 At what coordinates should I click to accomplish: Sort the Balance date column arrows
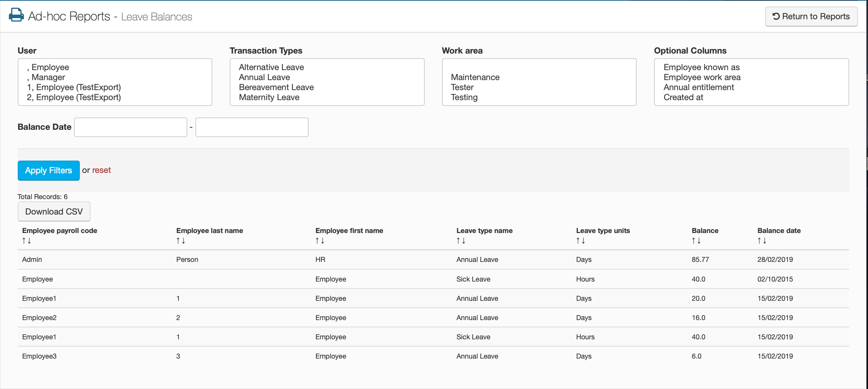[762, 241]
